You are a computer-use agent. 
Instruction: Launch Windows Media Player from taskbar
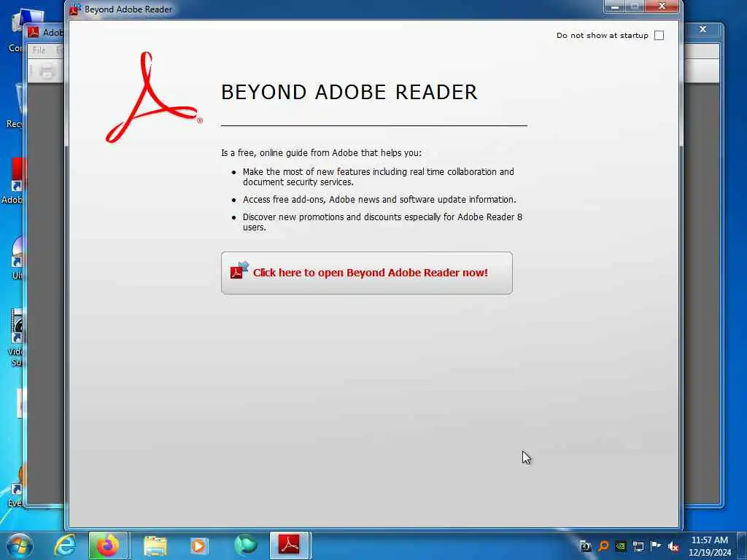point(198,545)
